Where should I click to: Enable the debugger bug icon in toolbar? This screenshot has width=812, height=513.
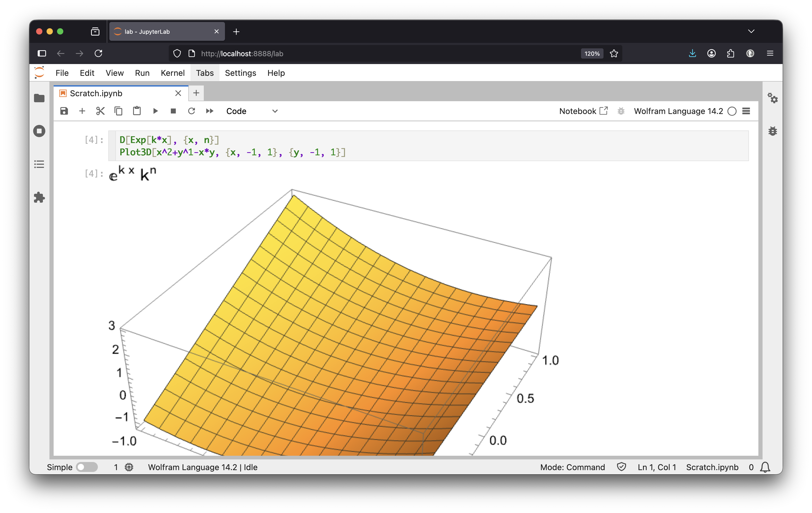pos(621,111)
